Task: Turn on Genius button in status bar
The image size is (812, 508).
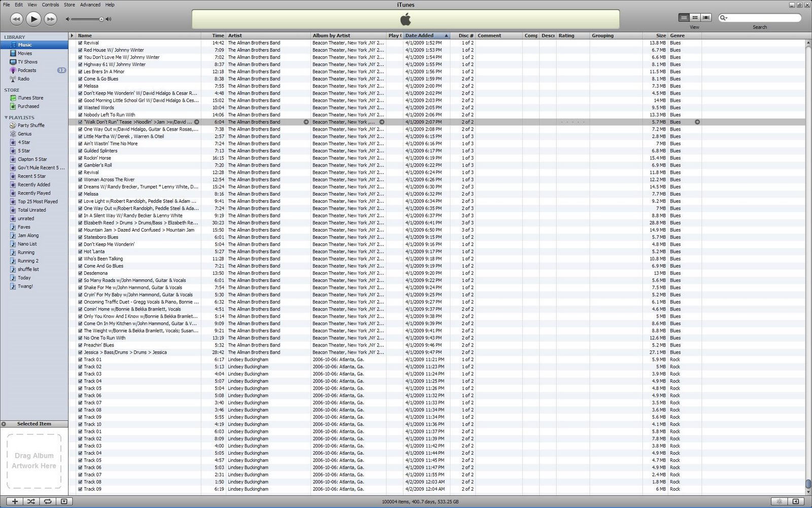Action: click(x=779, y=501)
